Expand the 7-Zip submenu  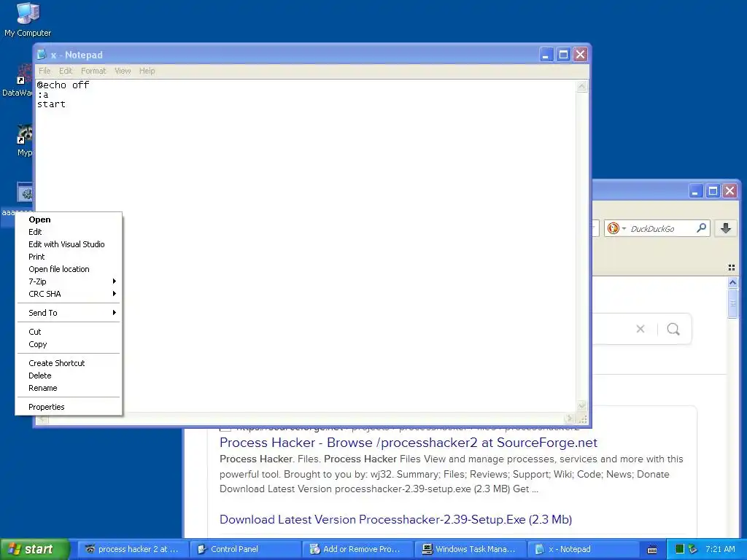click(x=68, y=281)
